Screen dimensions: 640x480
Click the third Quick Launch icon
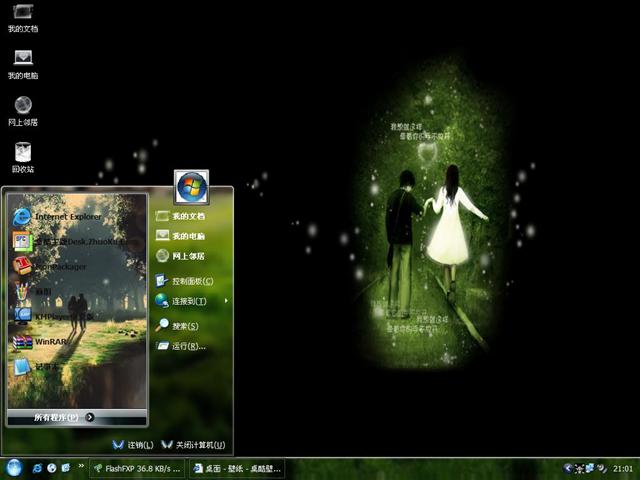[65, 468]
